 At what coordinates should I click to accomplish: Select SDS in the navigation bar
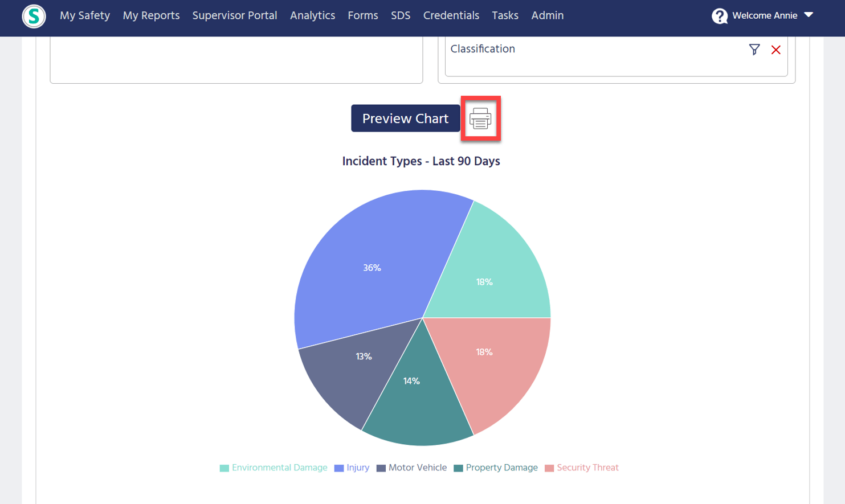click(400, 16)
